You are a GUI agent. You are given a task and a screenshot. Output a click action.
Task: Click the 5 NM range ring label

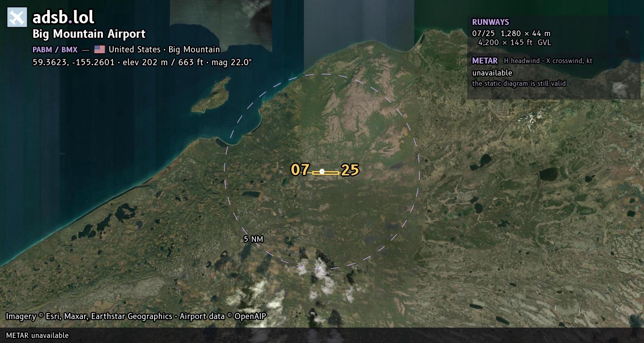pyautogui.click(x=253, y=239)
